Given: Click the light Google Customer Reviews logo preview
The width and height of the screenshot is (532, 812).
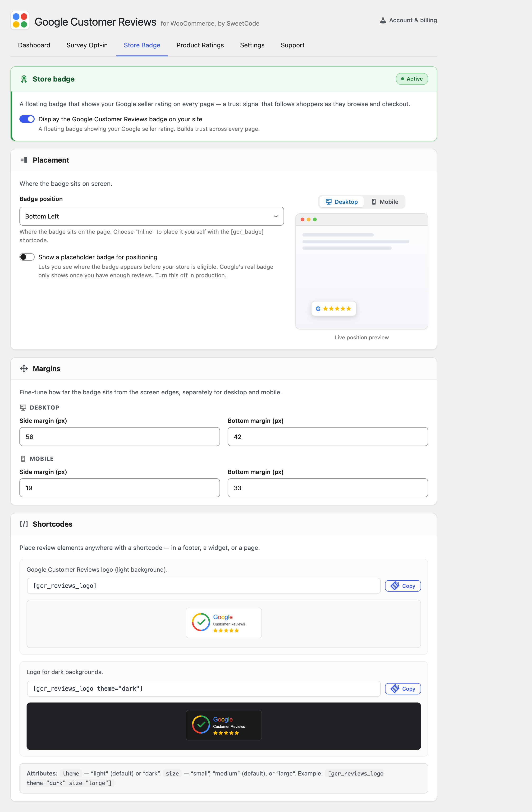Looking at the screenshot, I should point(224,623).
